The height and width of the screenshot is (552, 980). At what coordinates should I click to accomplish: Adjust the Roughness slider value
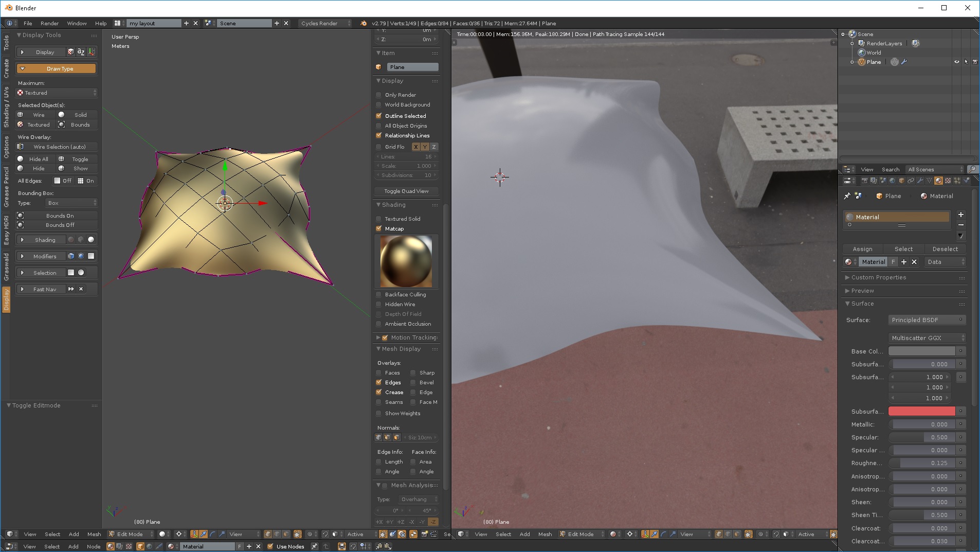click(921, 463)
